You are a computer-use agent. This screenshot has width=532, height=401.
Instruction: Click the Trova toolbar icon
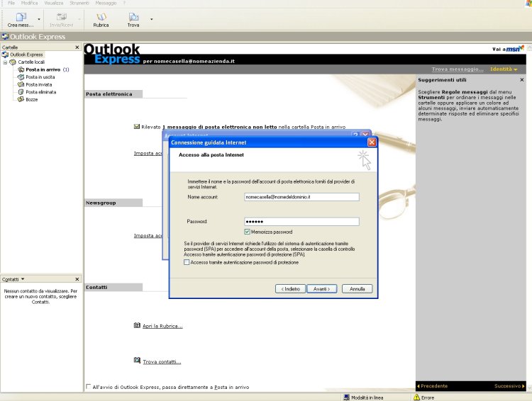(x=133, y=20)
